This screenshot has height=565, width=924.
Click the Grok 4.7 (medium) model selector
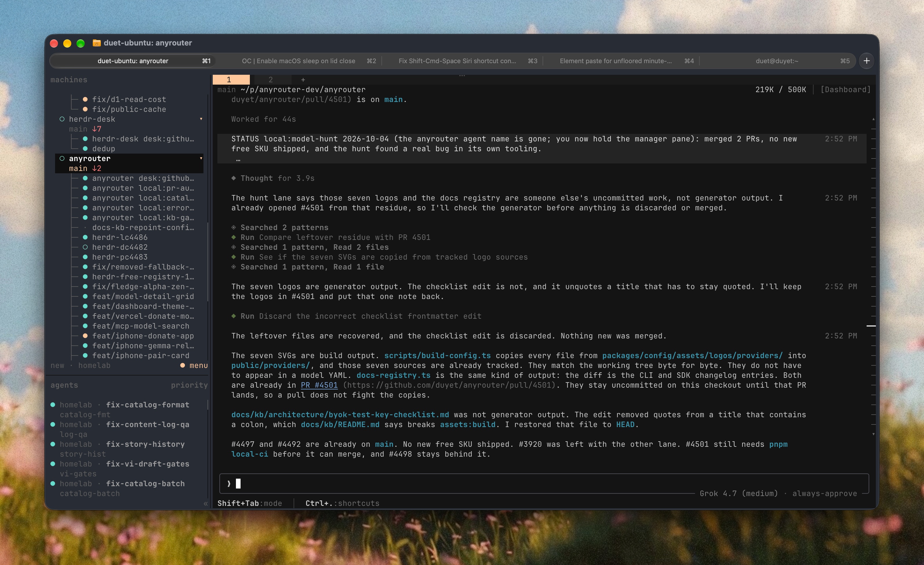coord(739,493)
